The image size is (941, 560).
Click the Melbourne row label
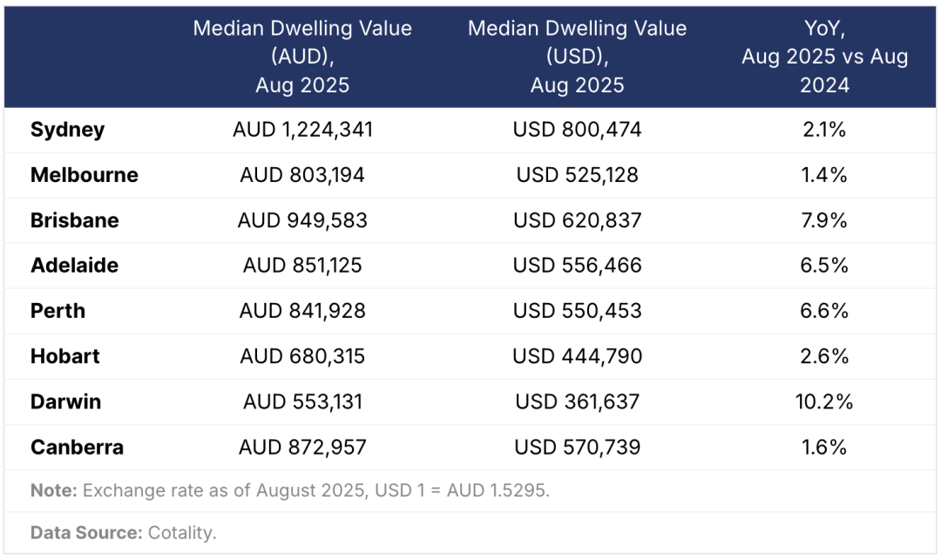click(x=84, y=175)
